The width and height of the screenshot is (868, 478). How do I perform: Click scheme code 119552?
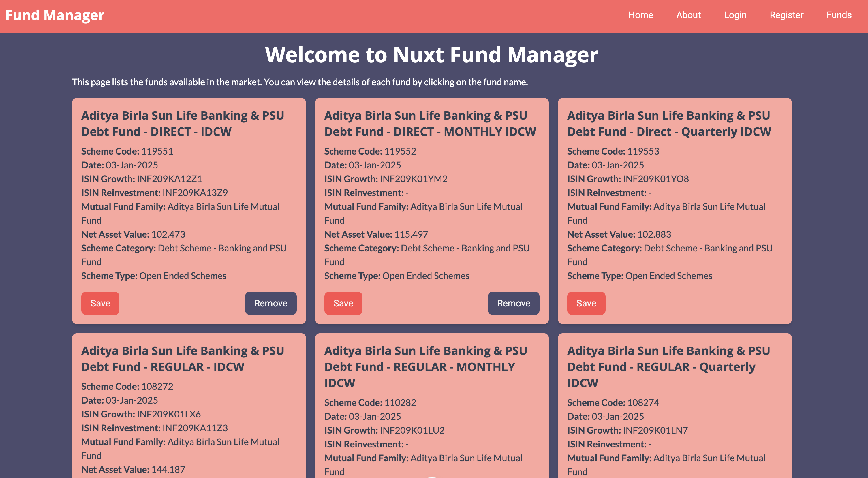(x=400, y=151)
